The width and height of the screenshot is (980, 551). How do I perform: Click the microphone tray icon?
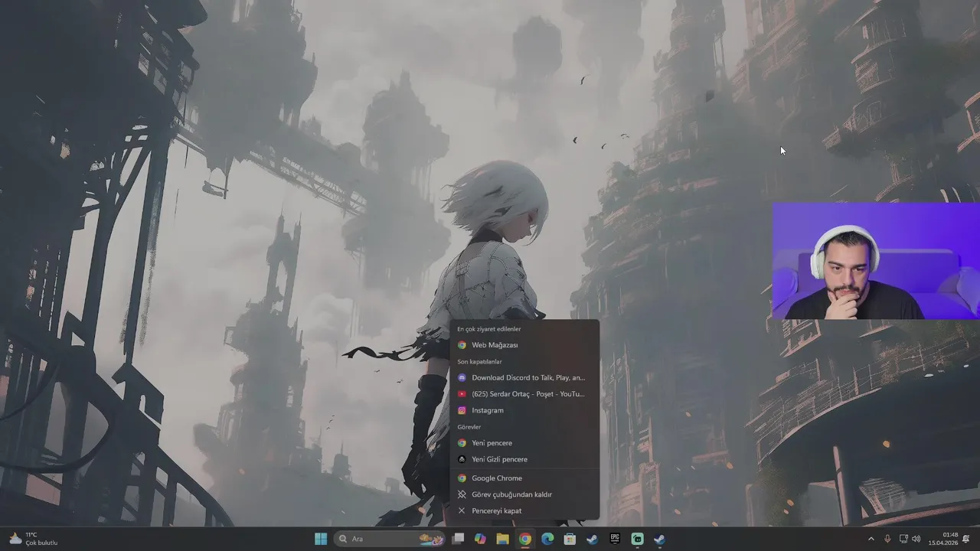click(x=887, y=539)
